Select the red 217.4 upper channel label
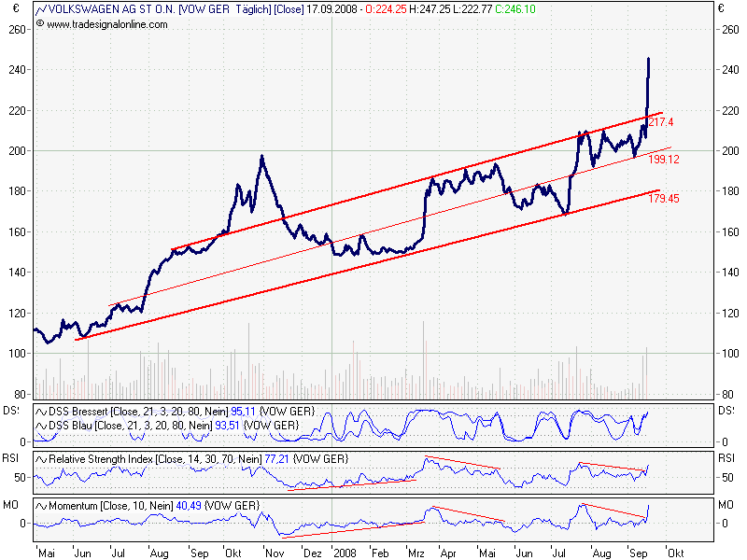The height and width of the screenshot is (560, 747). [661, 122]
